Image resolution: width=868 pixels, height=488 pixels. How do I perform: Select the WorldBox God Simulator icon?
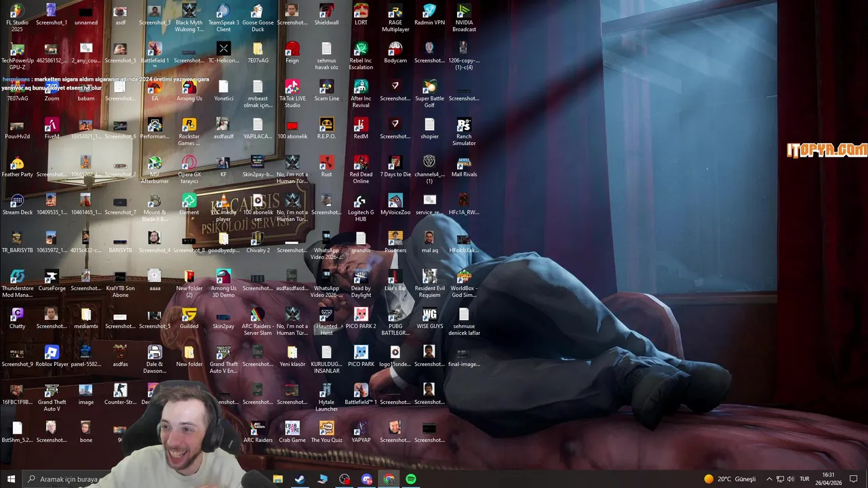point(464,283)
